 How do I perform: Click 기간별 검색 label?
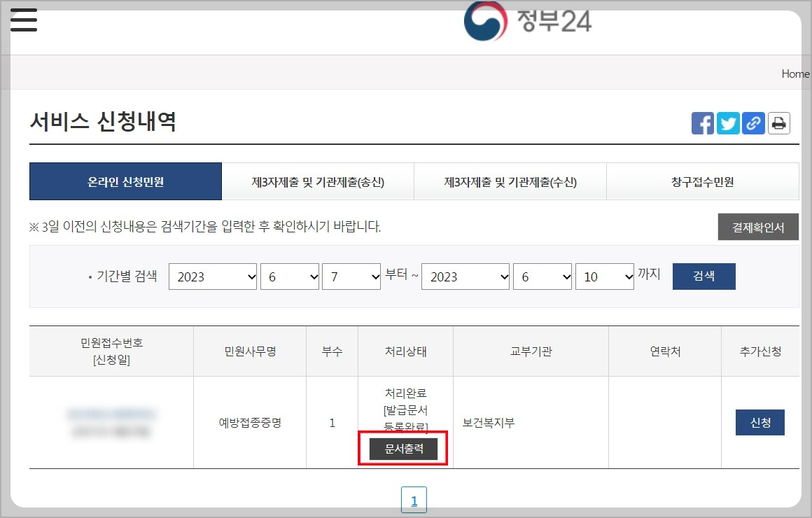click(127, 276)
